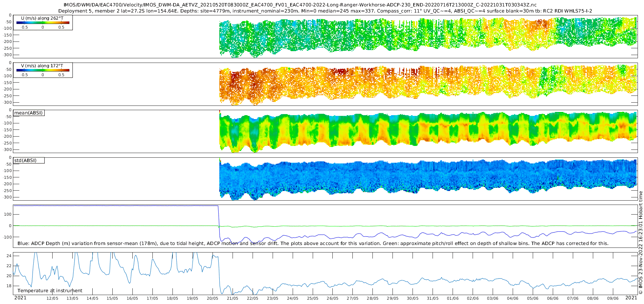Image resolution: width=644 pixels, height=304 pixels.
Task: Click the 2021 year label at bottom right
Action: tap(631, 298)
